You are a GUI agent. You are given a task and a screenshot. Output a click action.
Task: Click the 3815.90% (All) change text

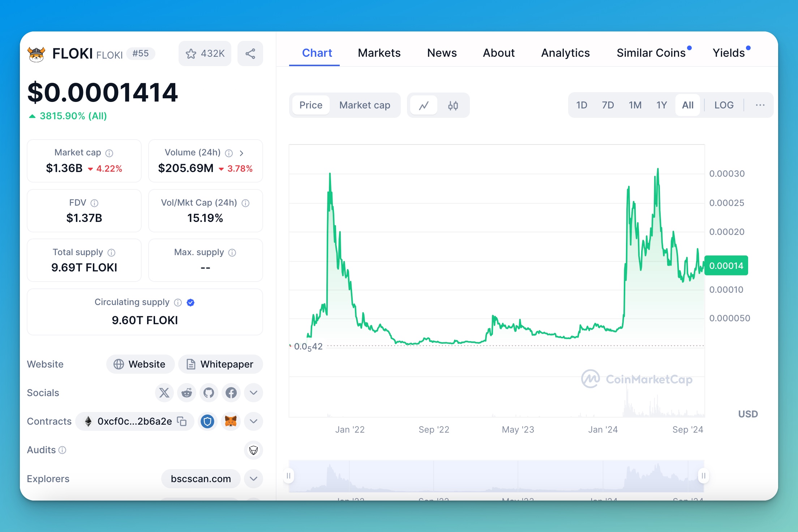(73, 116)
